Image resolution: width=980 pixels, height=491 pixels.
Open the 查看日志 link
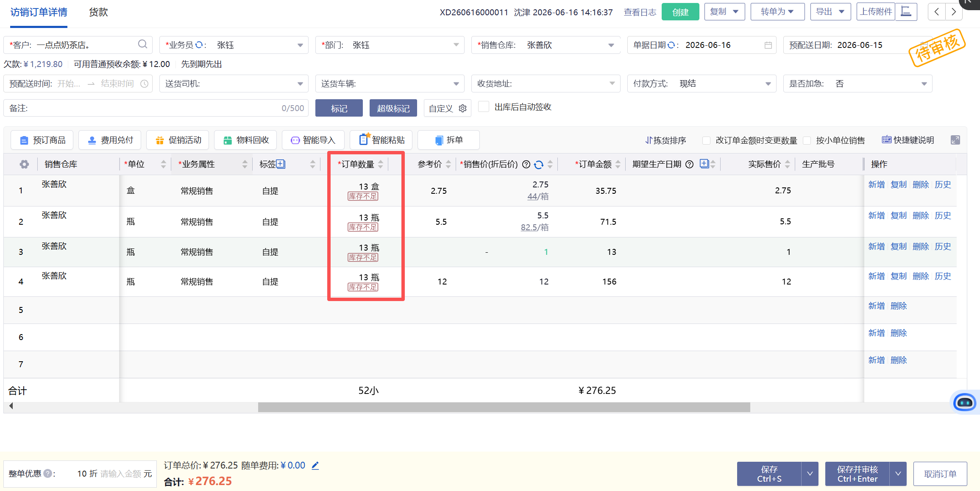(x=640, y=12)
